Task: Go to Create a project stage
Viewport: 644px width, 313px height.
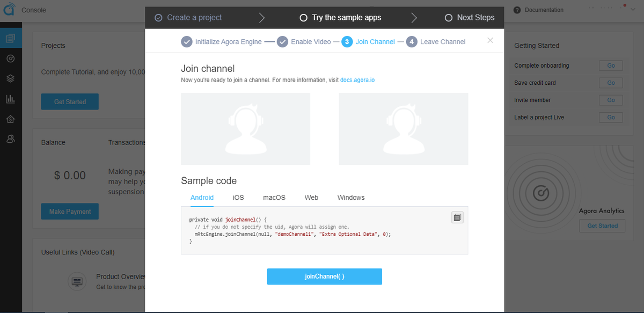Action: pos(188,18)
